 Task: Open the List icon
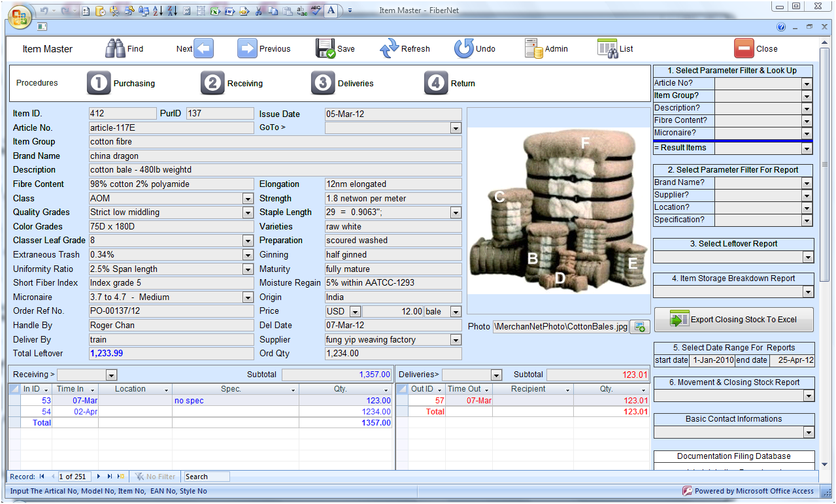pyautogui.click(x=607, y=49)
